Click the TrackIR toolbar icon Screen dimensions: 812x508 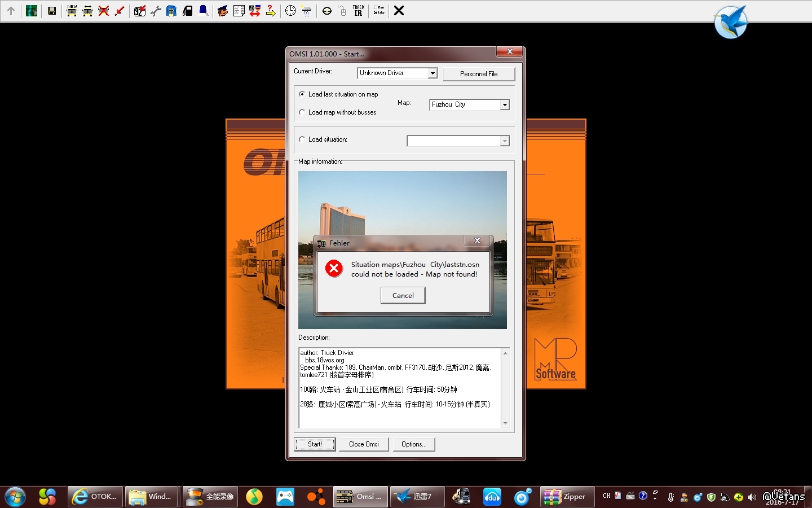[358, 11]
